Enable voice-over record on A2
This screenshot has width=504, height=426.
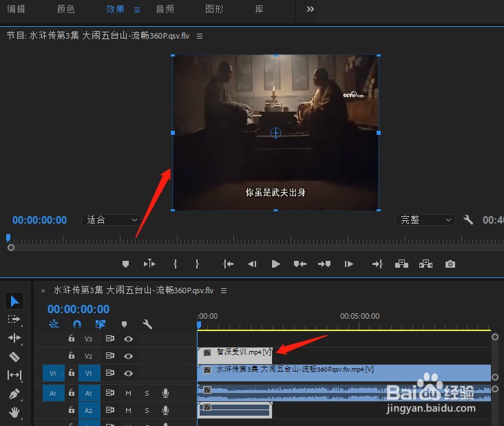[x=165, y=410]
